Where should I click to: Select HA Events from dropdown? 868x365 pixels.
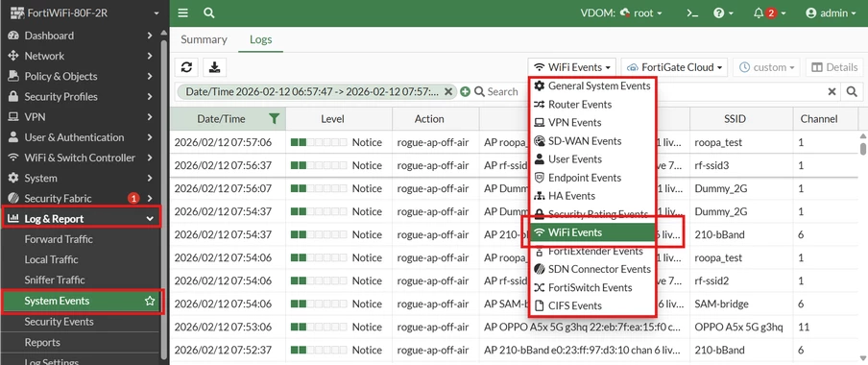pos(592,196)
